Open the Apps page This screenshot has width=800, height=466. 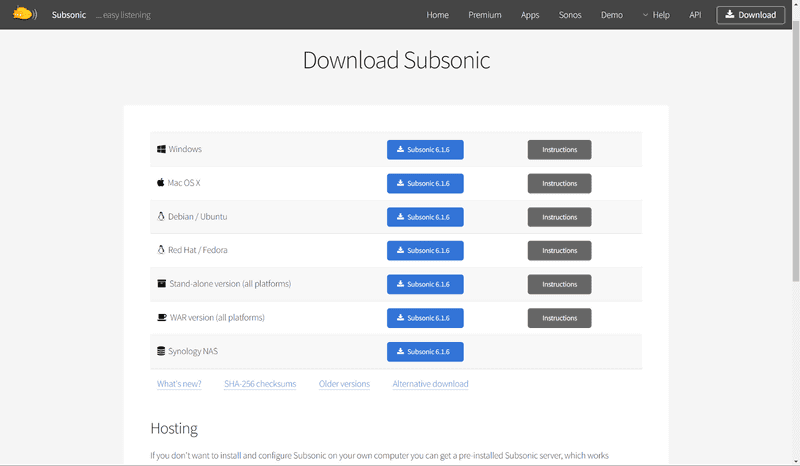(x=530, y=15)
